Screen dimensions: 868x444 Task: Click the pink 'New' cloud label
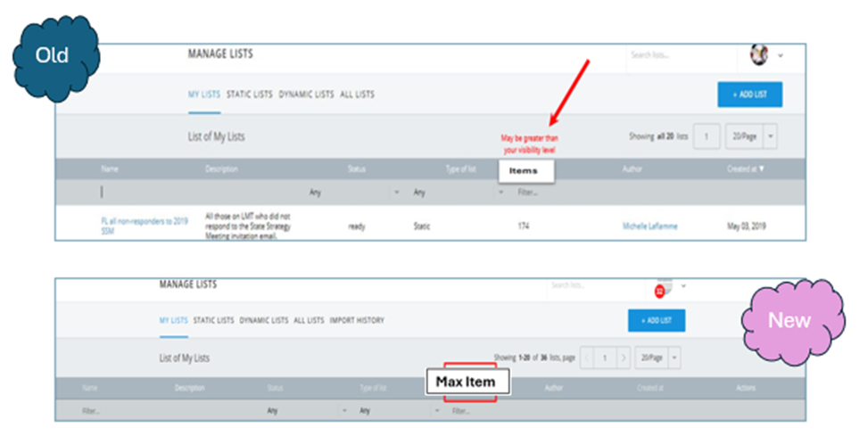pos(789,320)
